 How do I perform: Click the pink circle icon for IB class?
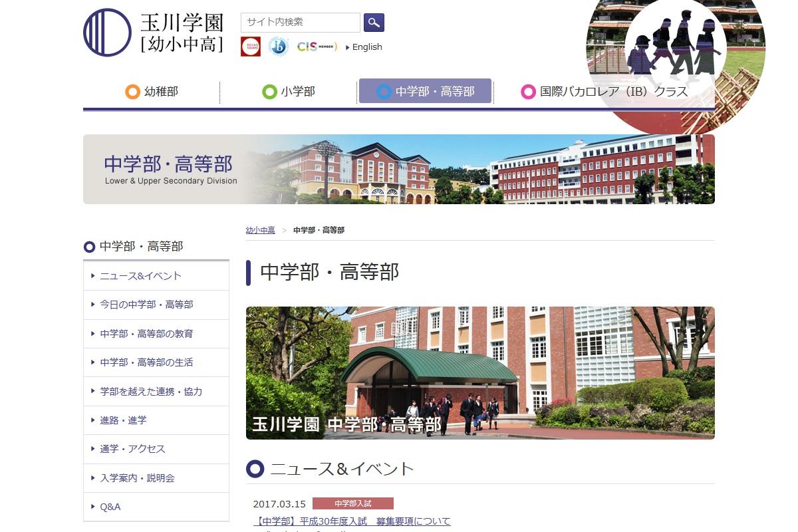coord(529,92)
